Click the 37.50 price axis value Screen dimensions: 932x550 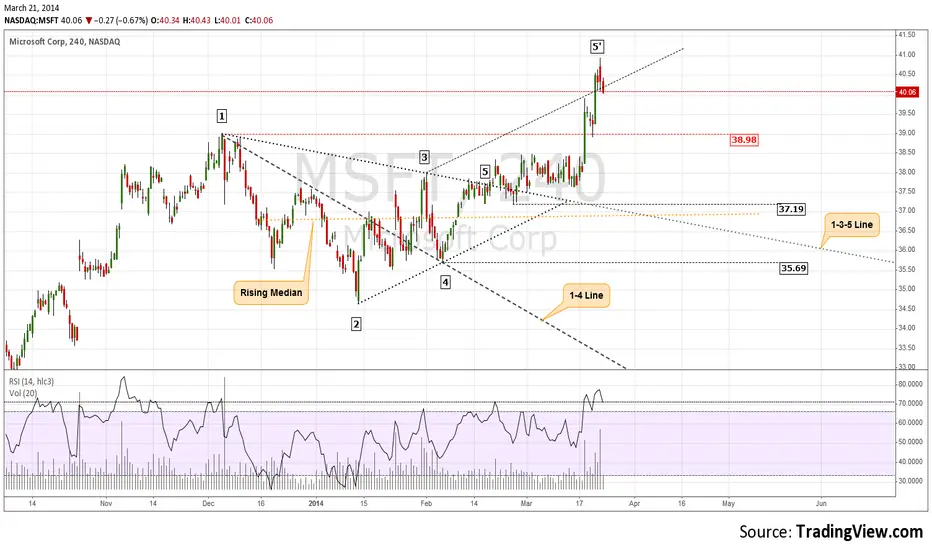tap(906, 191)
